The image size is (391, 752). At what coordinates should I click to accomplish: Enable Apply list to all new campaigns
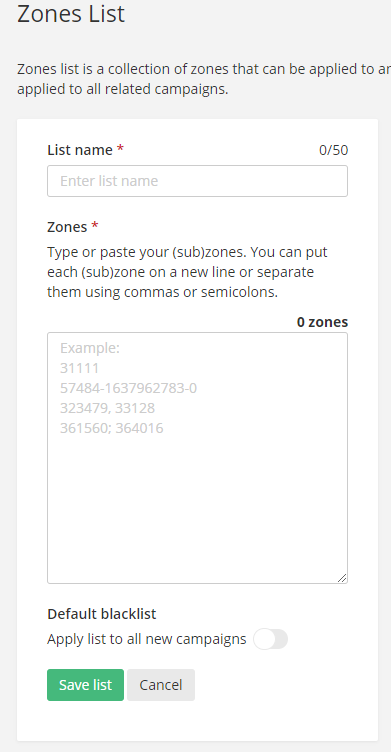point(271,639)
